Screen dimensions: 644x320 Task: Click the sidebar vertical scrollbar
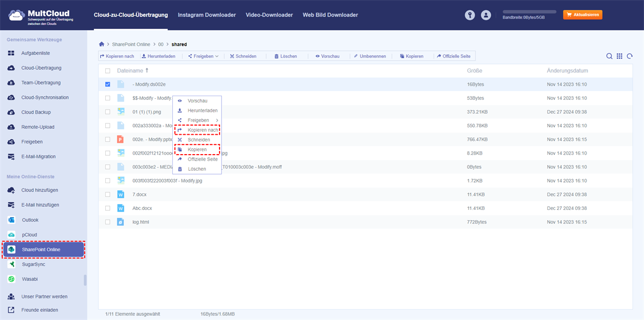pyautogui.click(x=85, y=280)
